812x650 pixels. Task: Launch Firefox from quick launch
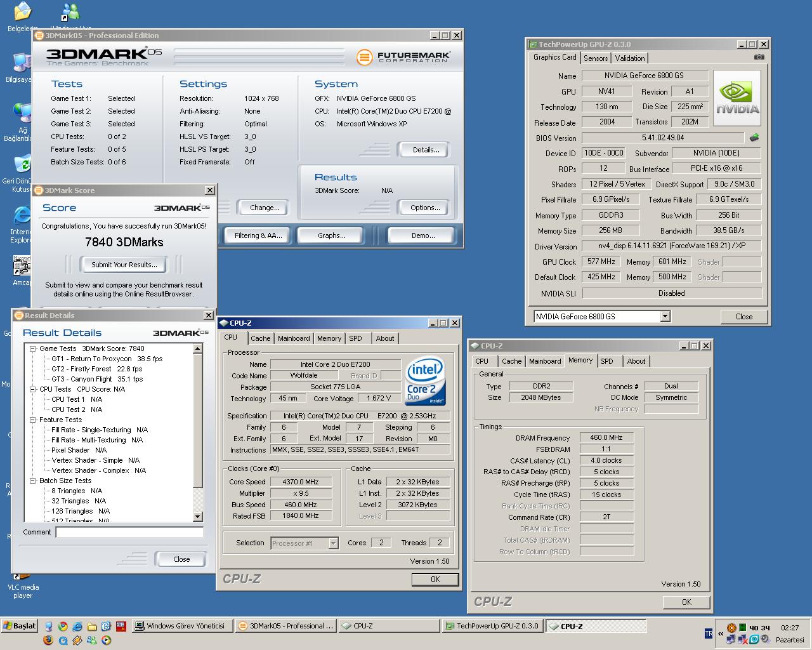click(49, 640)
